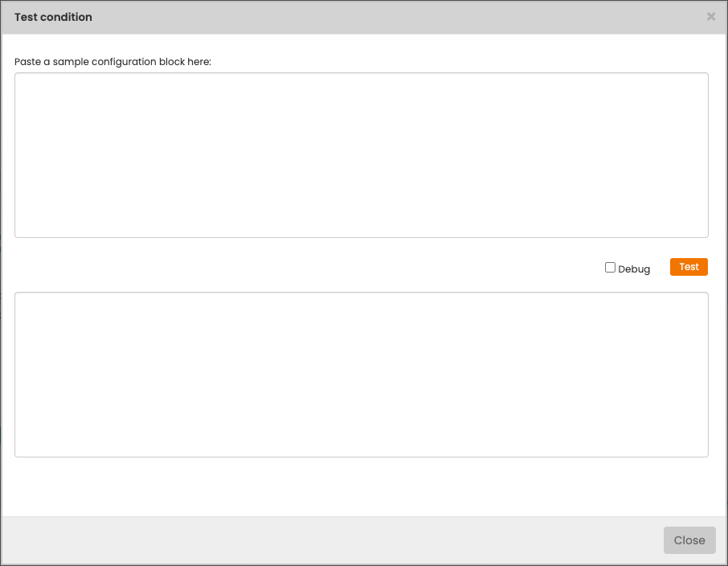Enable the Debug checkbox
728x566 pixels.
pyautogui.click(x=610, y=268)
